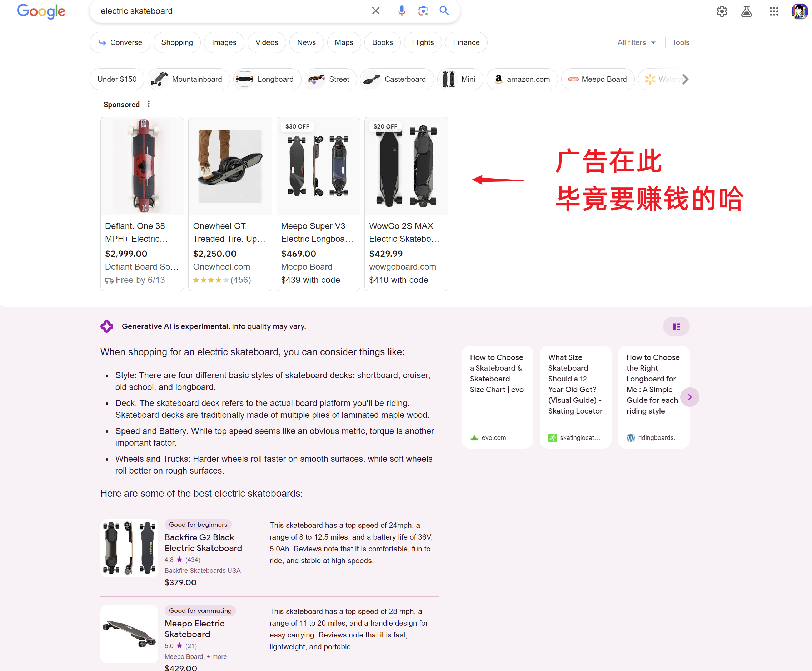Open the Sponsored three-dot menu

click(149, 104)
